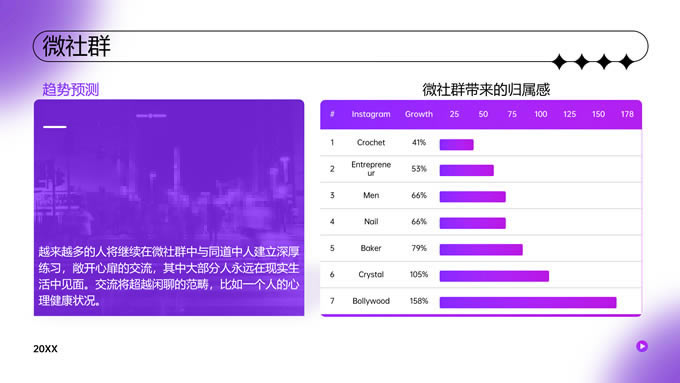Click the 178 axis label
The width and height of the screenshot is (680, 383).
(x=627, y=114)
